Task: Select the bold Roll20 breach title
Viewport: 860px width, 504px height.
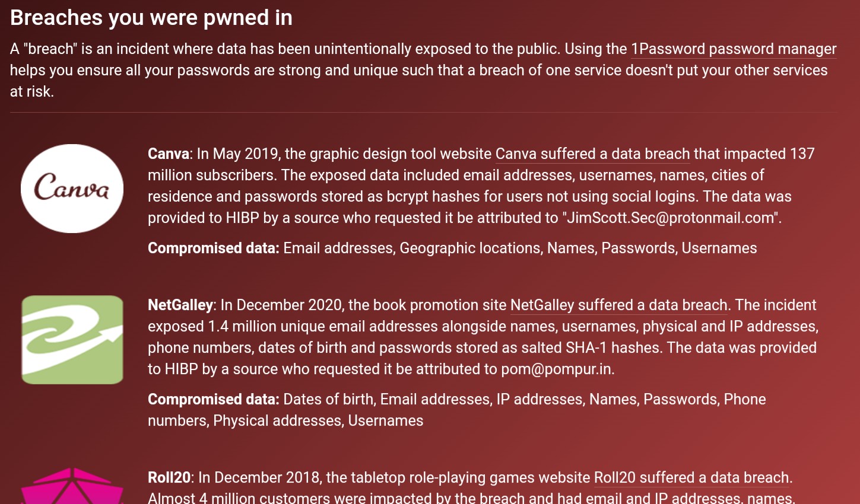Action: pos(169,477)
